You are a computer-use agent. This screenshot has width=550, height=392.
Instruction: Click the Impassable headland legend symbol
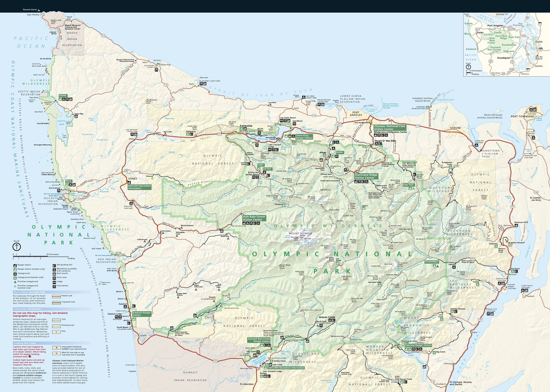point(56,348)
